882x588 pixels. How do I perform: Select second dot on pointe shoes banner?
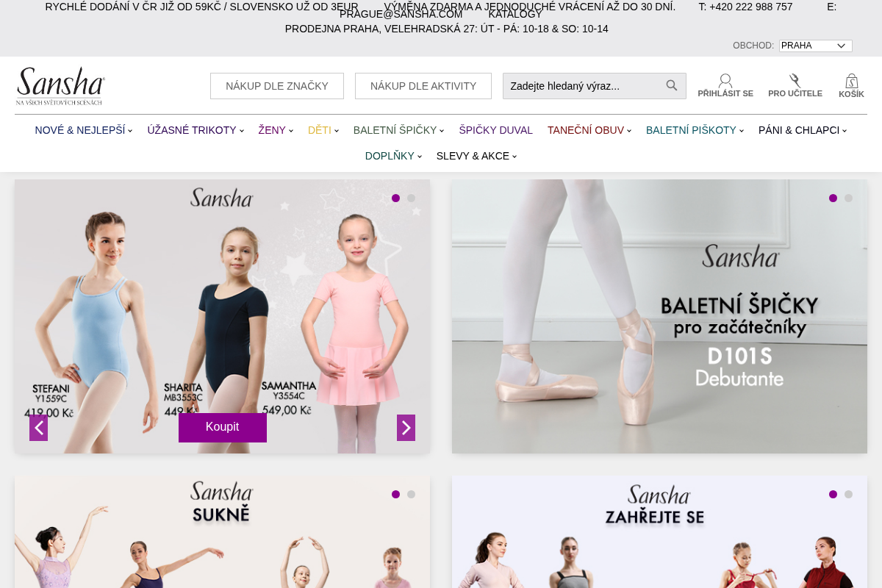pyautogui.click(x=848, y=198)
